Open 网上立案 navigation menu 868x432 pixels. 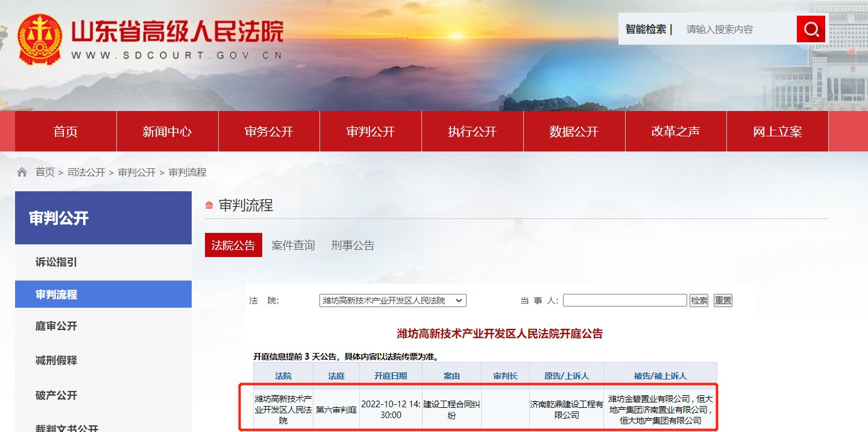[778, 132]
